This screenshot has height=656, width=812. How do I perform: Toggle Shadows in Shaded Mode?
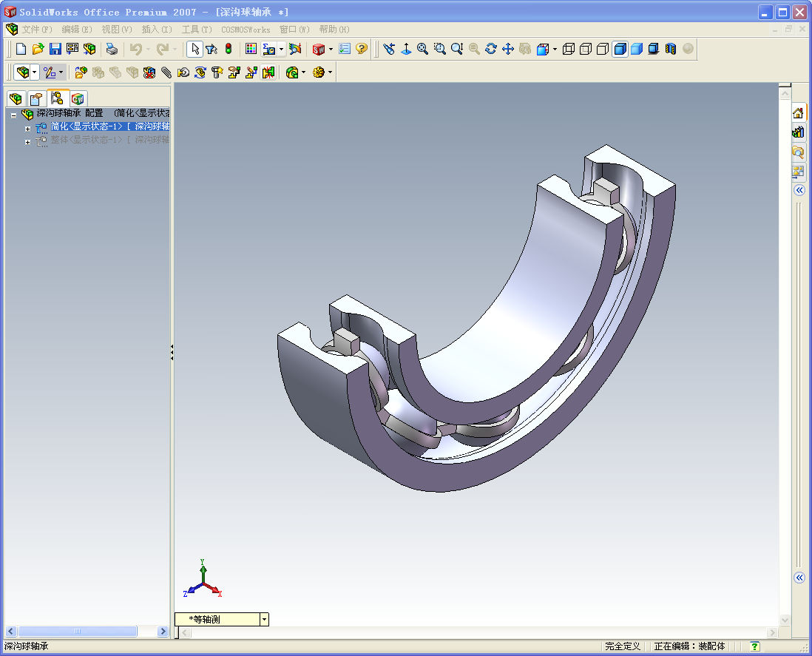(x=654, y=50)
